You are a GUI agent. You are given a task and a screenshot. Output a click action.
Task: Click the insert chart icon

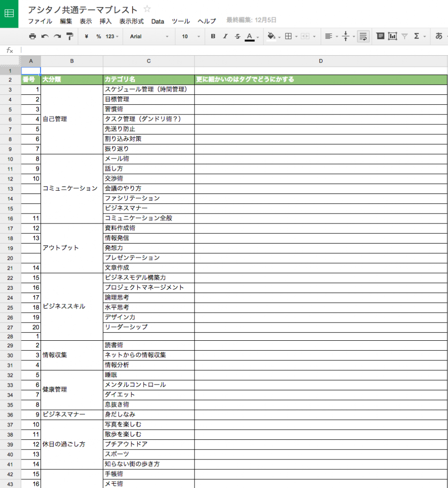(392, 36)
